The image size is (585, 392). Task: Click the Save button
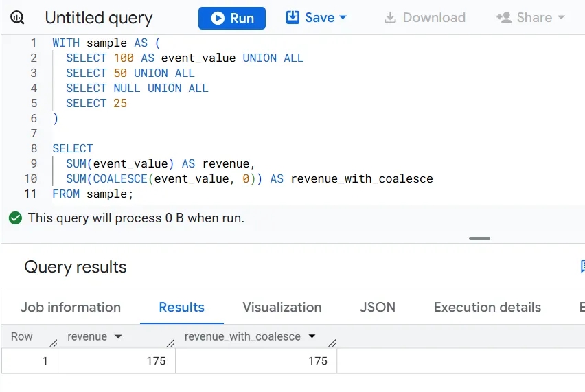click(316, 18)
